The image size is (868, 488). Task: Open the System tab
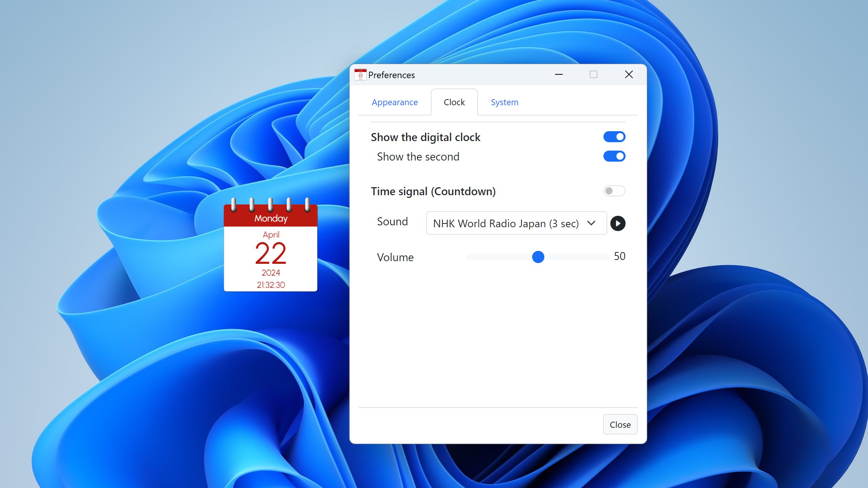pos(504,102)
